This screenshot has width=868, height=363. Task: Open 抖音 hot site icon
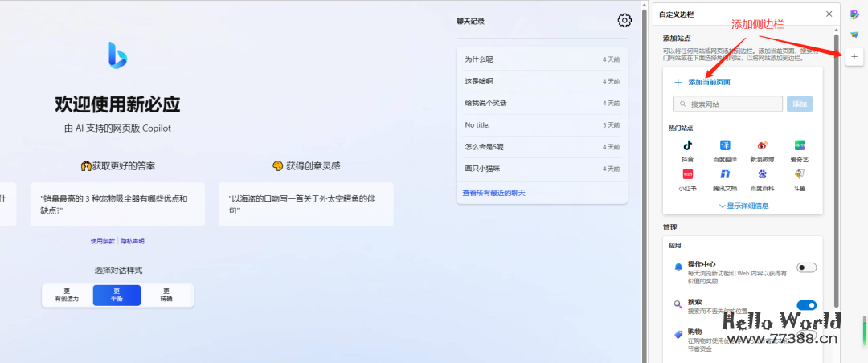687,145
